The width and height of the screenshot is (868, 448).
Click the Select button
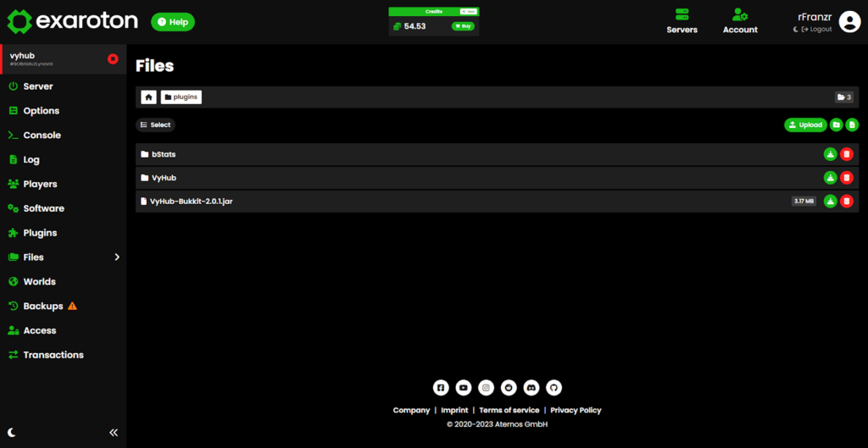point(156,125)
